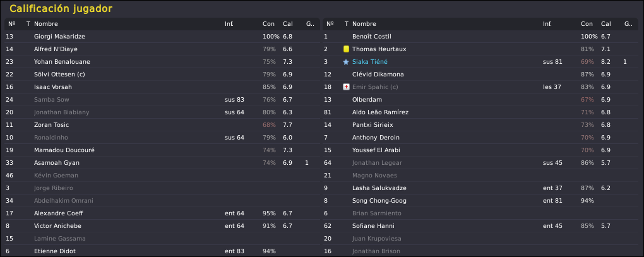Sort right table by Cal column header

click(x=606, y=24)
